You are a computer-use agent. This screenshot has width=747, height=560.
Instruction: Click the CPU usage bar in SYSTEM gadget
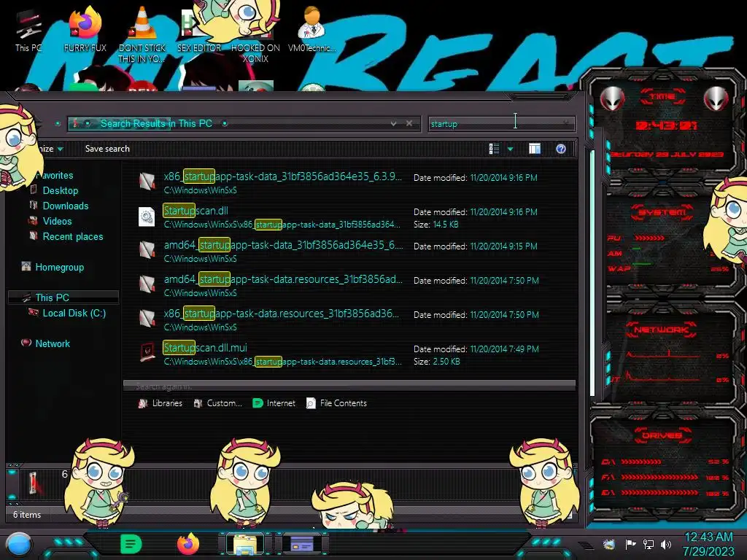(x=649, y=238)
